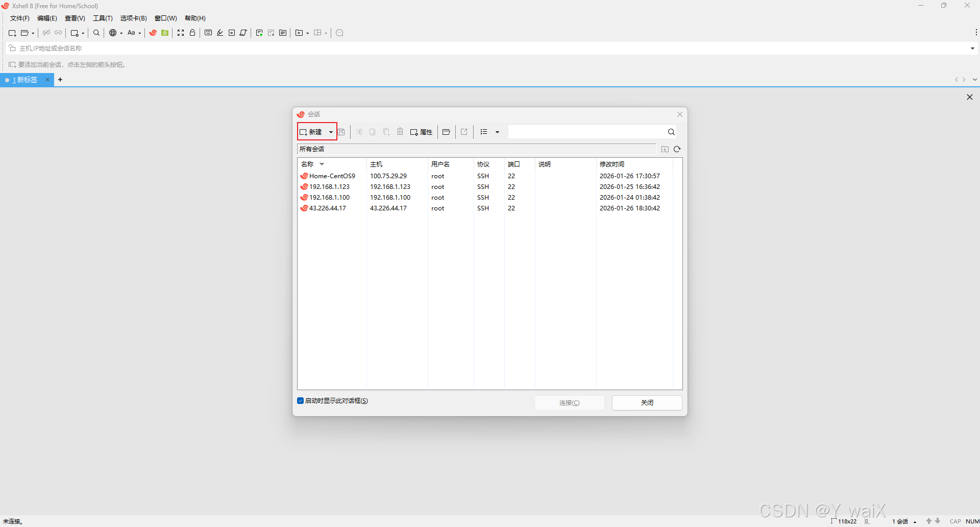980x527 pixels.
Task: Expand the New (新建) button dropdown arrow
Action: (x=331, y=132)
